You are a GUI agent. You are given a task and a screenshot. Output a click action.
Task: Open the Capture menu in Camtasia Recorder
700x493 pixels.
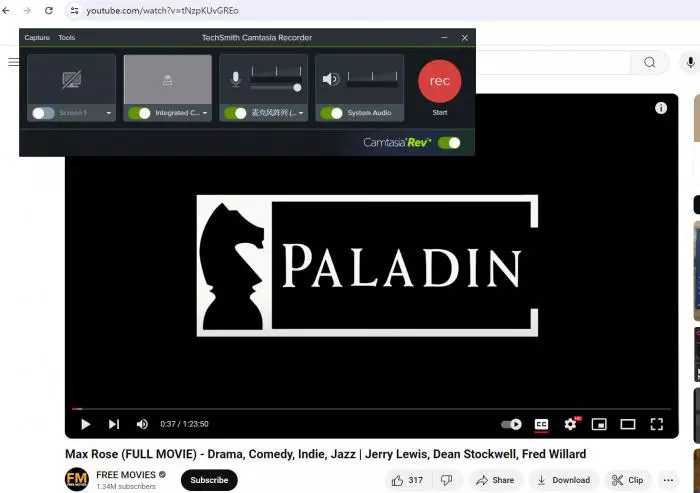(x=37, y=38)
